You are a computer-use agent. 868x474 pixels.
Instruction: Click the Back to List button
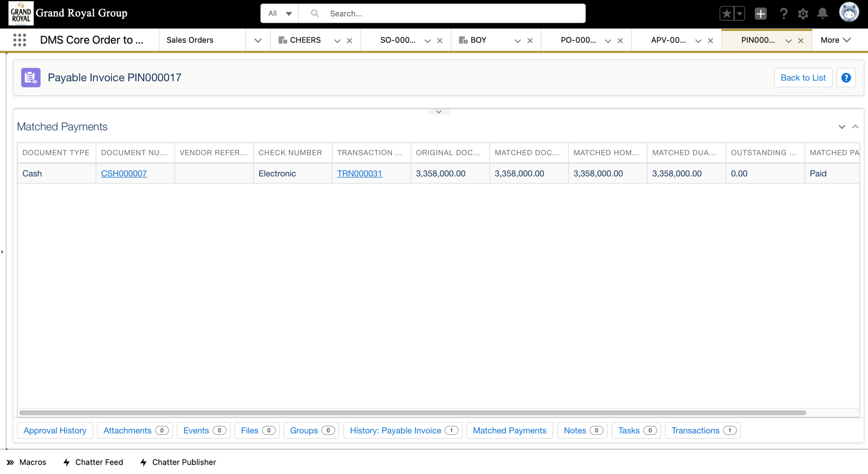[x=803, y=78]
